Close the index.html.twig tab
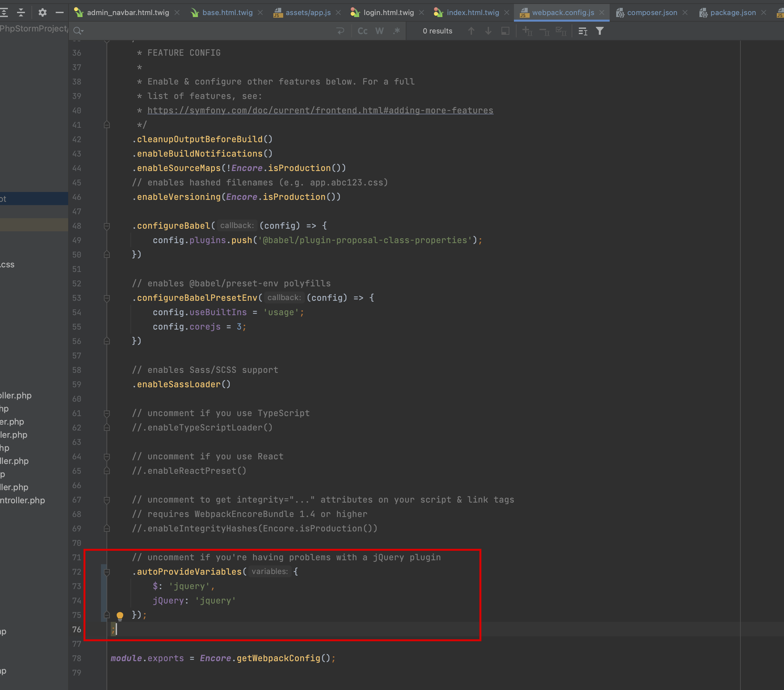 click(507, 13)
